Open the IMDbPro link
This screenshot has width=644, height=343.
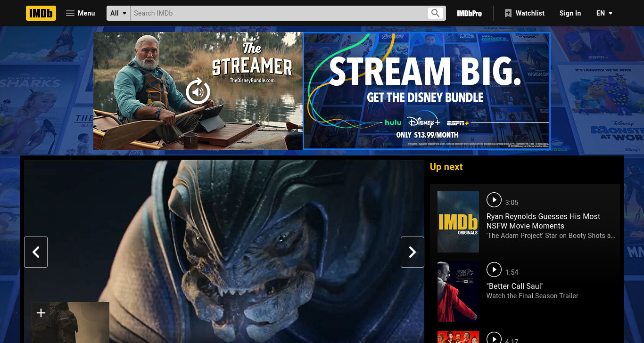click(x=469, y=13)
